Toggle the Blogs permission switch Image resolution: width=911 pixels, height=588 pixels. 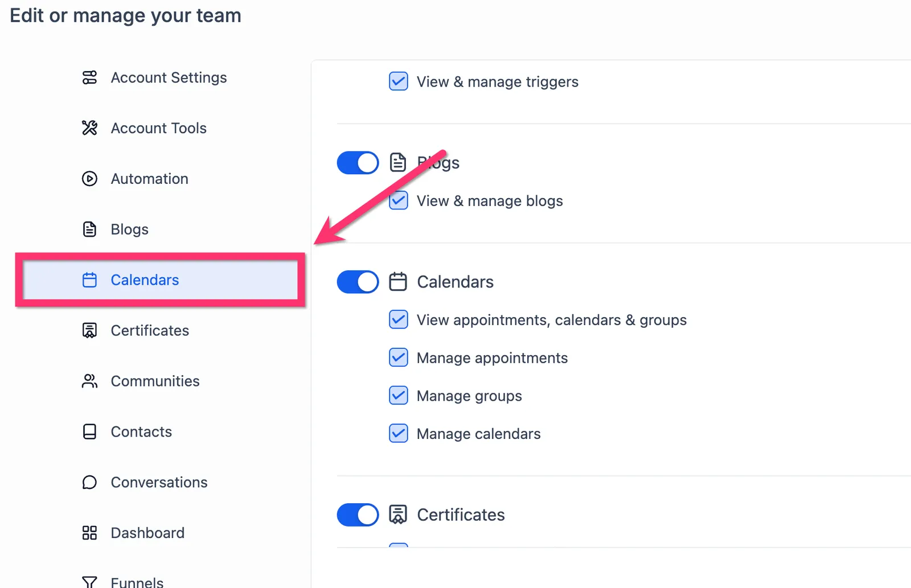pyautogui.click(x=358, y=163)
